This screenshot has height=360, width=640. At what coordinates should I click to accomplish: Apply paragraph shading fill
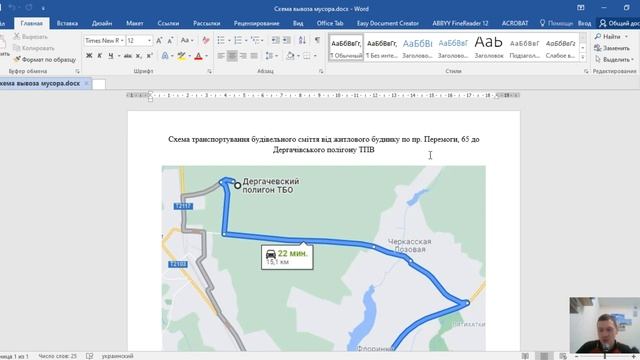(290, 56)
